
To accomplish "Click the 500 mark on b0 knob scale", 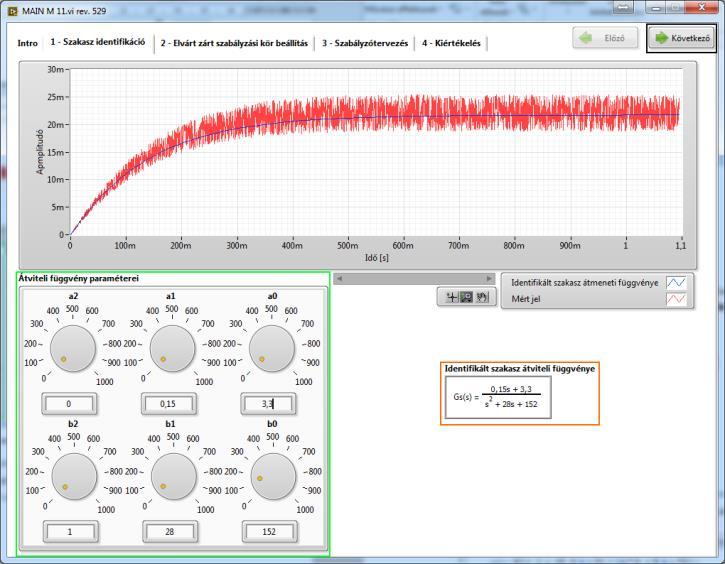I will point(273,436).
